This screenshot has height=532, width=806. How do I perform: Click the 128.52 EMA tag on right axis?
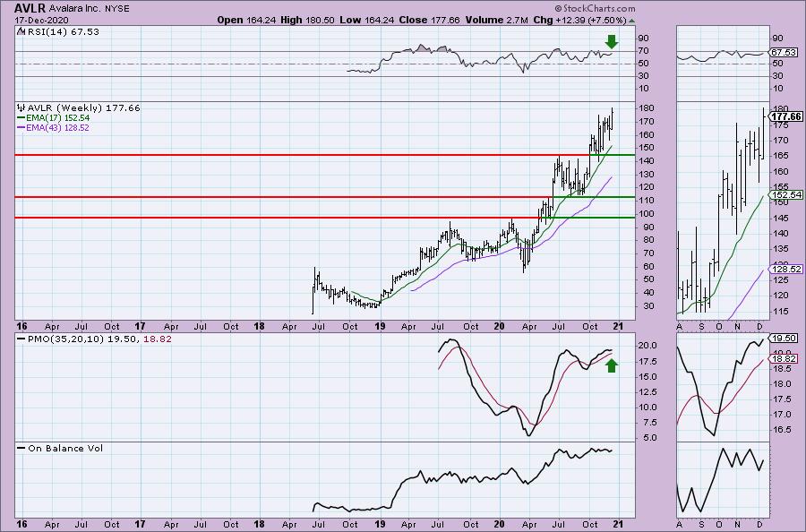tap(785, 269)
